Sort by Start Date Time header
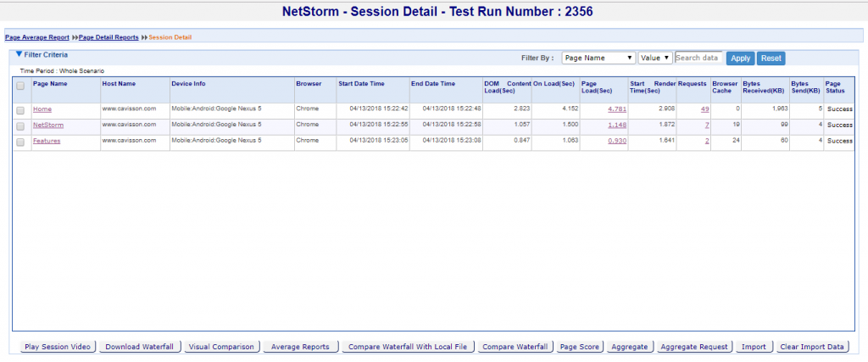 tap(361, 84)
